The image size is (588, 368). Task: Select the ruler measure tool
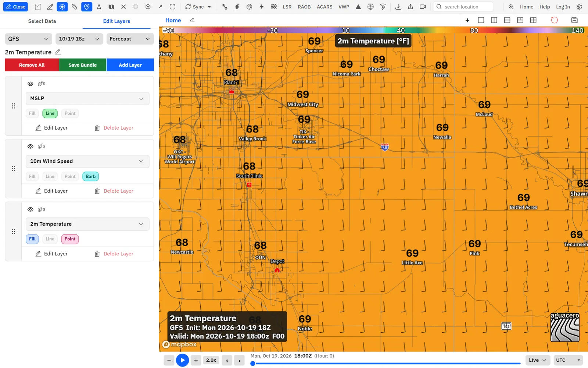[75, 7]
